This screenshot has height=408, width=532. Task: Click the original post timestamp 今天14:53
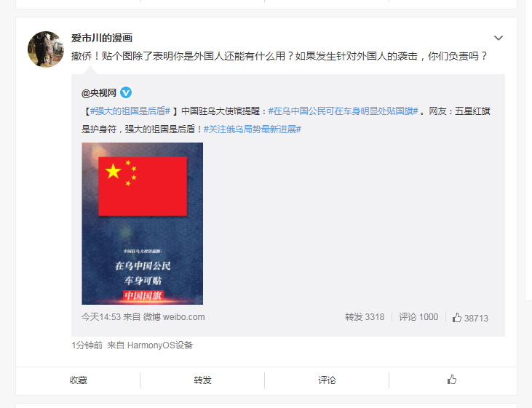point(101,317)
